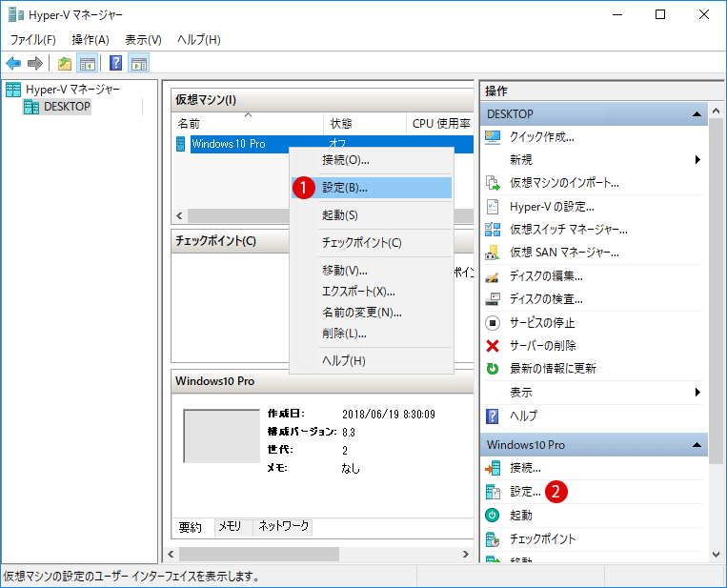The image size is (727, 588).
Task: Click the 設定 icon under Windows10 Pro actions
Action: [493, 492]
